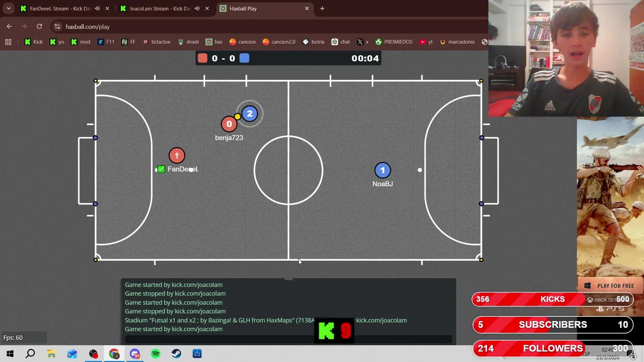Open the tab search dropdown

9,9
